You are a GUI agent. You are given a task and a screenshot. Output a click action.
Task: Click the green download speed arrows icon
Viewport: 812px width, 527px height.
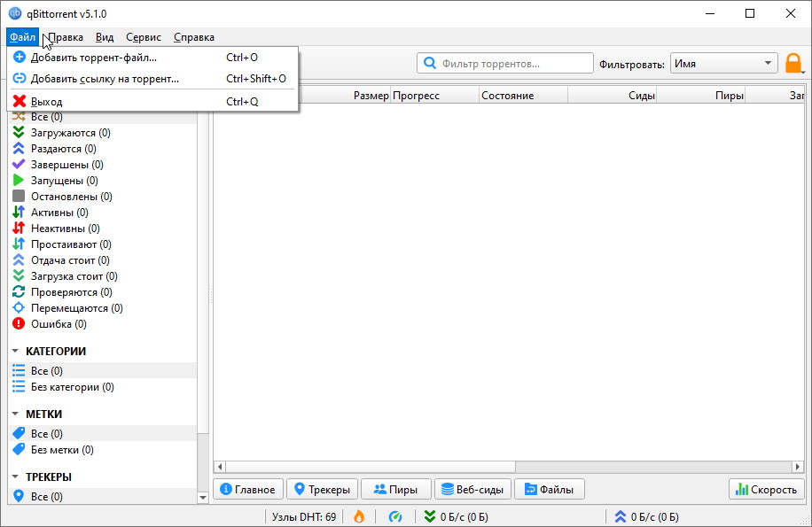[x=429, y=516]
